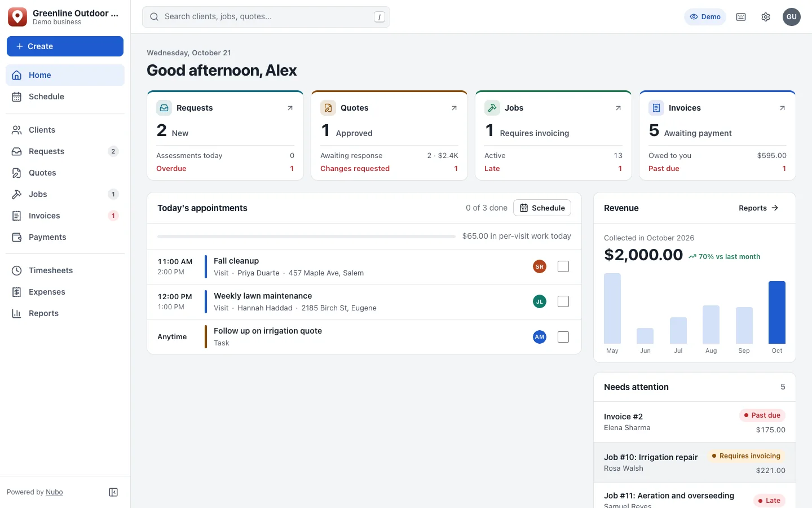Click the SR assignee avatar

[540, 266]
